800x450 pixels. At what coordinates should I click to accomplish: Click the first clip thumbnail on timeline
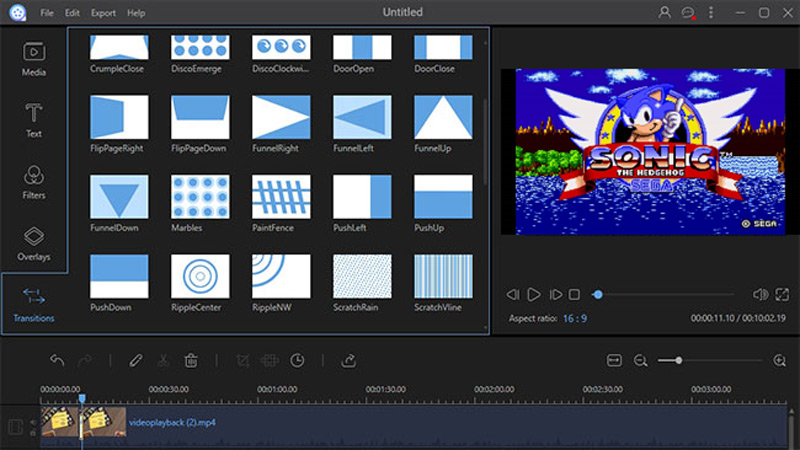(60, 421)
